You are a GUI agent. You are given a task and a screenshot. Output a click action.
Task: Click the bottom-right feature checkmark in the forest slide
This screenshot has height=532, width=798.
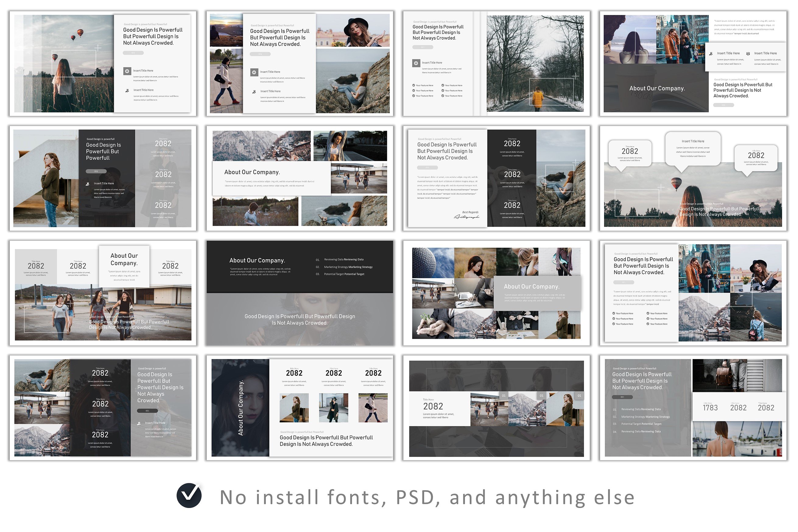pyautogui.click(x=443, y=96)
